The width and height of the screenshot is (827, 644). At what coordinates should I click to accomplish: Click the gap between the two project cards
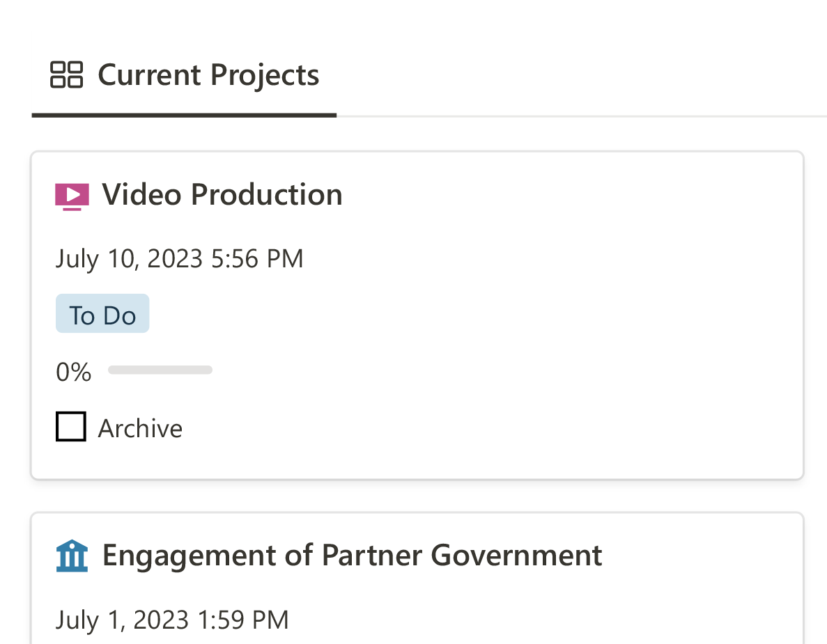click(417, 496)
